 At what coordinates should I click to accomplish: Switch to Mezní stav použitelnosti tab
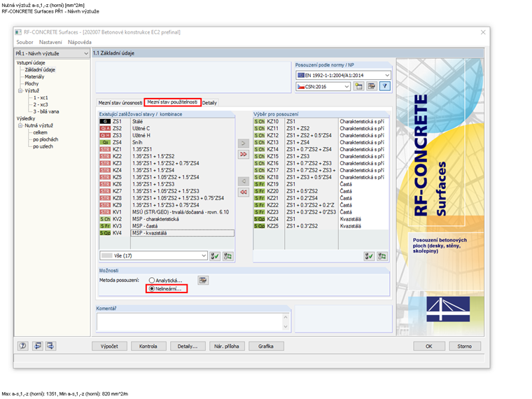point(172,102)
